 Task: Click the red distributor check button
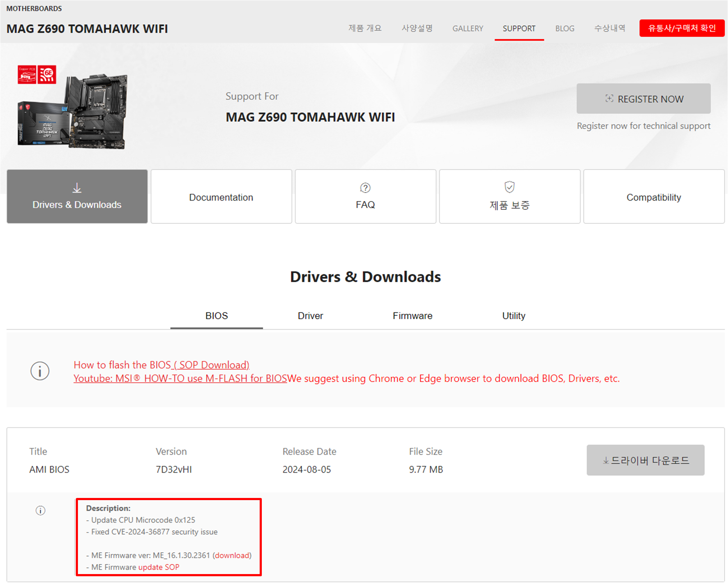click(681, 28)
